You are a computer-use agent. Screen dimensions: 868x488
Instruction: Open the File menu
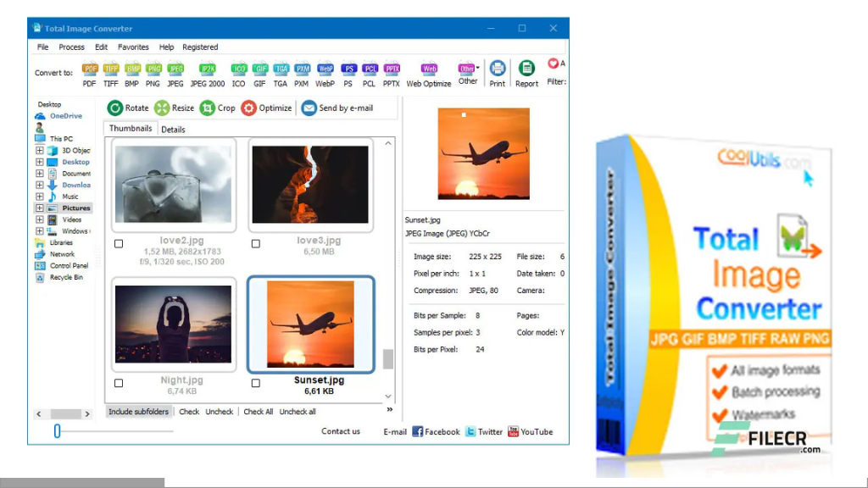42,47
